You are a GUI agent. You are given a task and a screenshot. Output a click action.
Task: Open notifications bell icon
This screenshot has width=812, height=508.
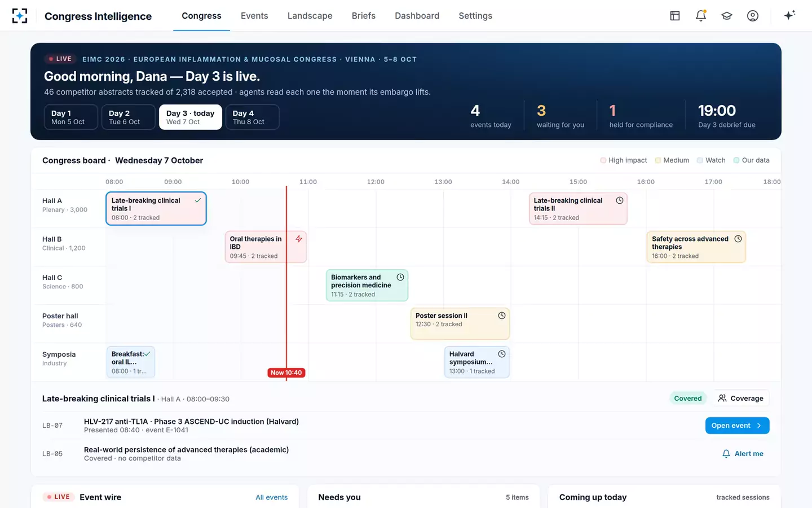701,16
